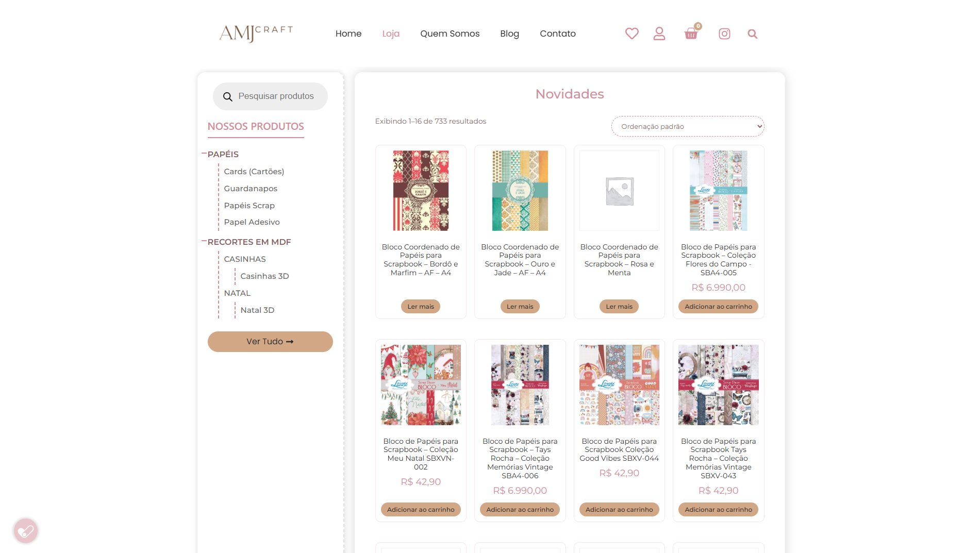Click the AMJ Craft logo
This screenshot has height=553, width=980.
256,33
